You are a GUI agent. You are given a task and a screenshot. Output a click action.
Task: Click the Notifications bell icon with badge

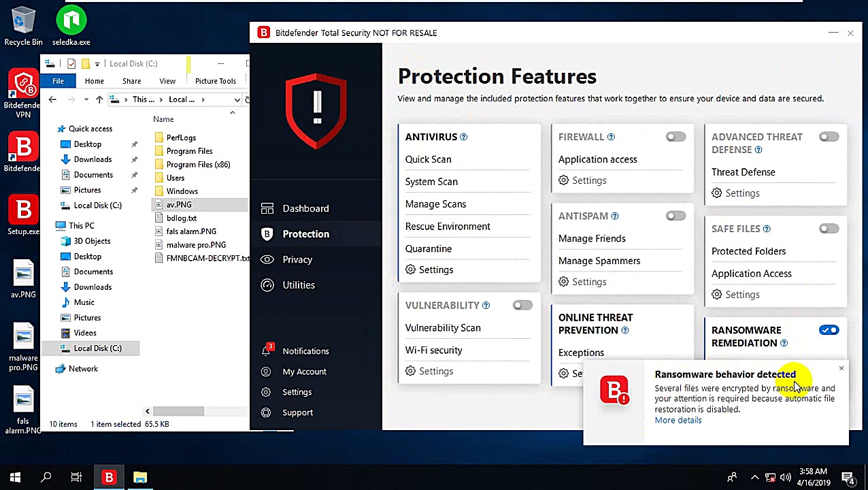click(267, 350)
